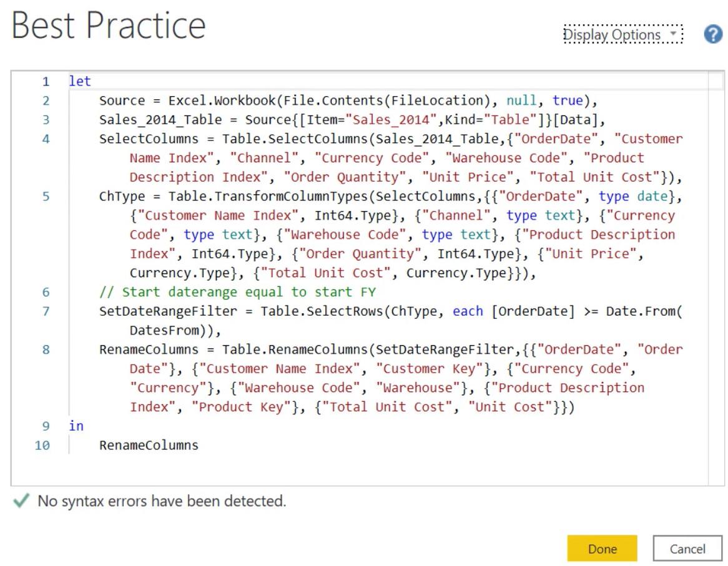This screenshot has height=566, width=728.
Task: Expand the Display Options dropdown
Action: click(x=622, y=34)
